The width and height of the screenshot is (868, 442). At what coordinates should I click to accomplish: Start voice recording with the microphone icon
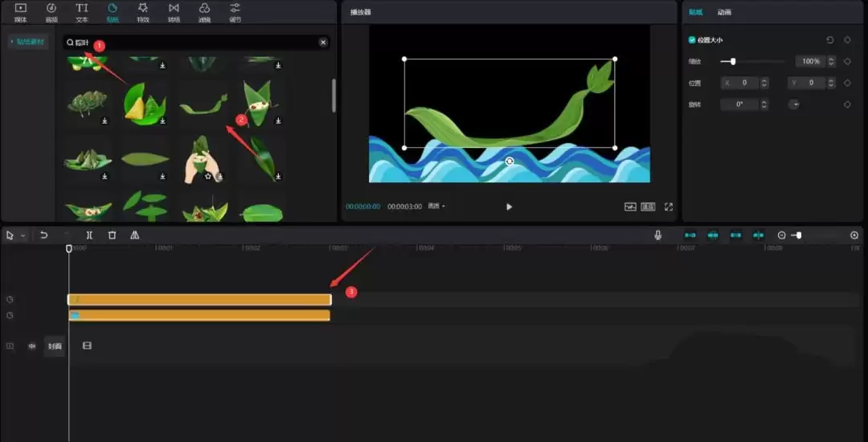657,235
